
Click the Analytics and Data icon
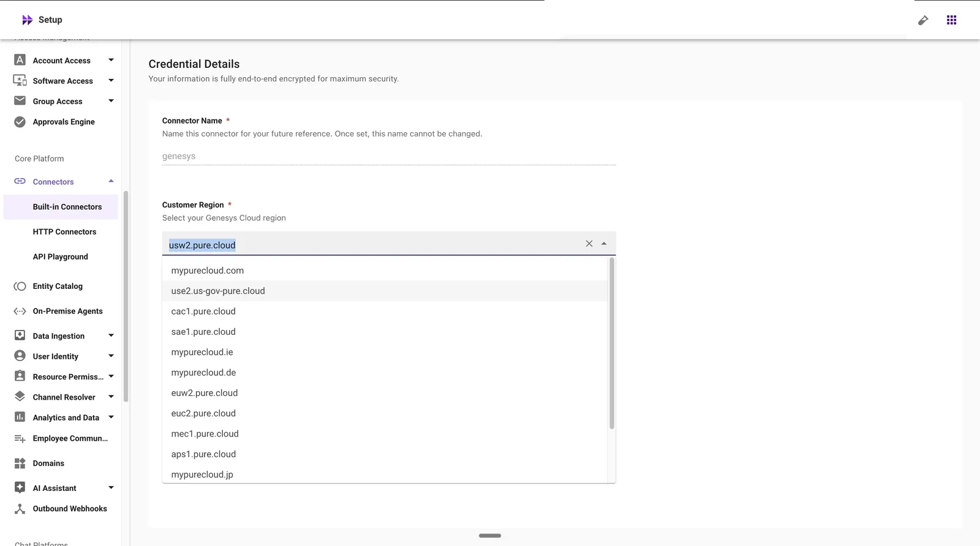[x=20, y=417]
